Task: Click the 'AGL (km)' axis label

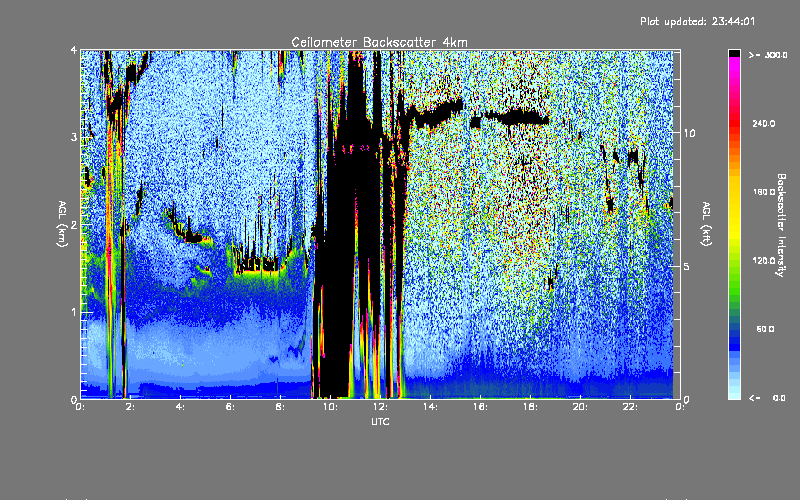Action: click(x=62, y=224)
